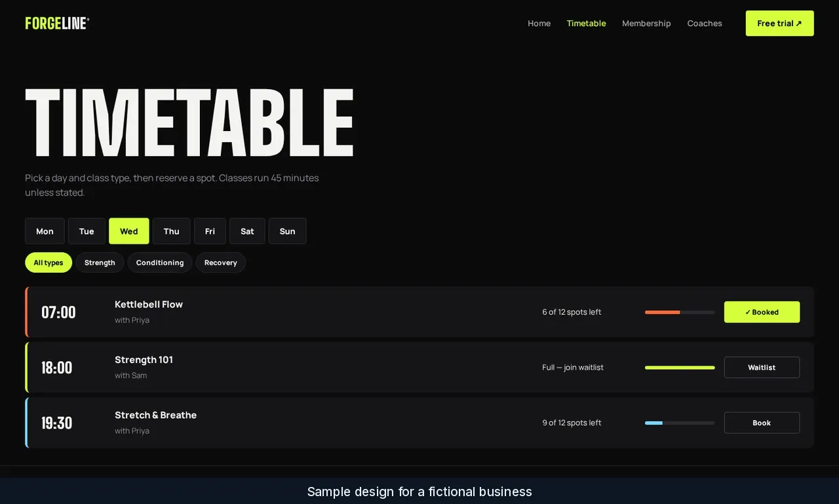Cancel the Booked Kettlebell Flow class
839x504 pixels.
click(x=762, y=312)
